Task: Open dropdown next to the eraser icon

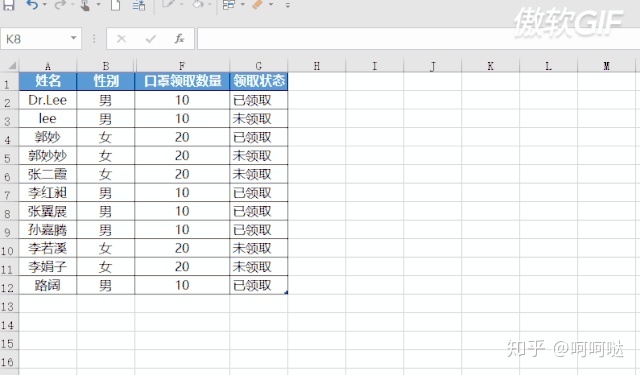Action: [x=271, y=5]
